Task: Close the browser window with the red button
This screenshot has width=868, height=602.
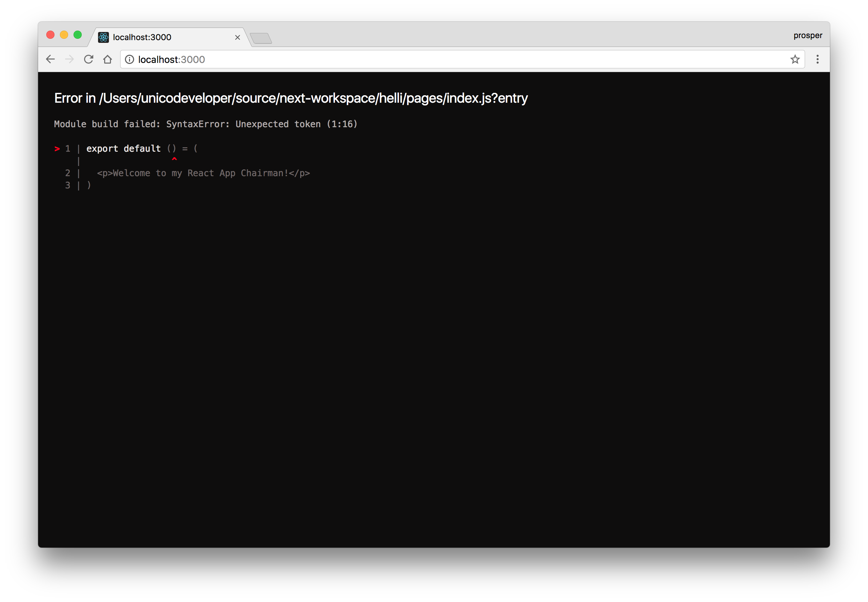Action: pos(50,35)
